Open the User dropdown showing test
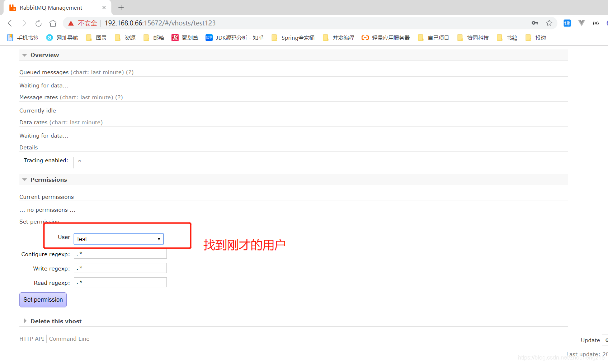The image size is (608, 364). click(119, 239)
